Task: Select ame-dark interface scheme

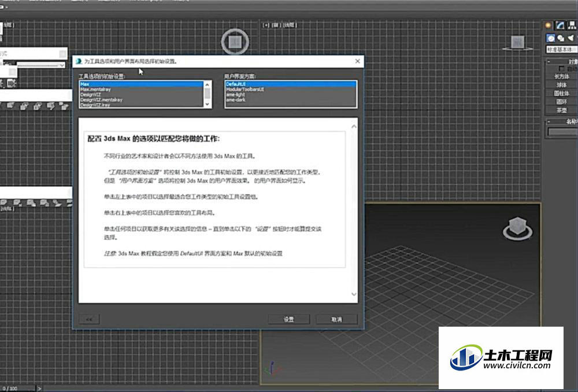Action: [291, 99]
